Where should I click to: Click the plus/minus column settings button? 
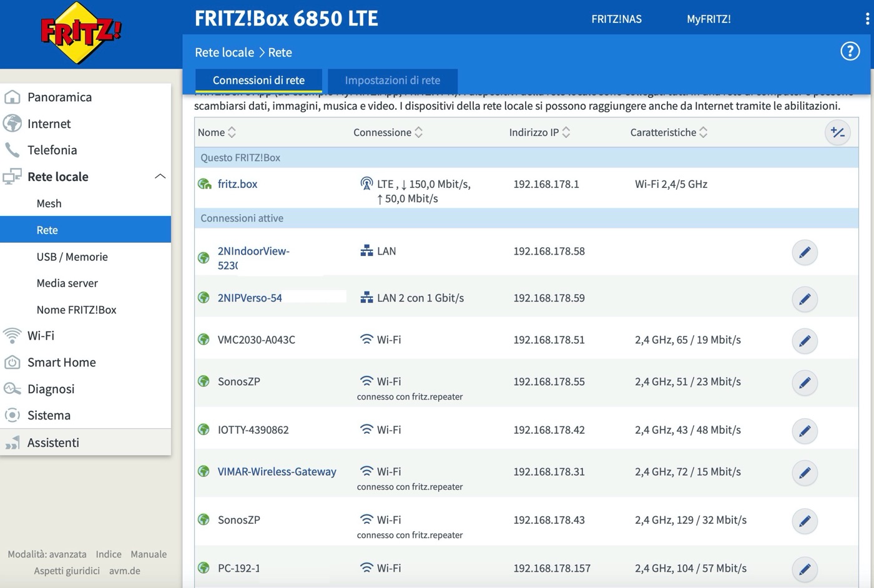pyautogui.click(x=837, y=132)
